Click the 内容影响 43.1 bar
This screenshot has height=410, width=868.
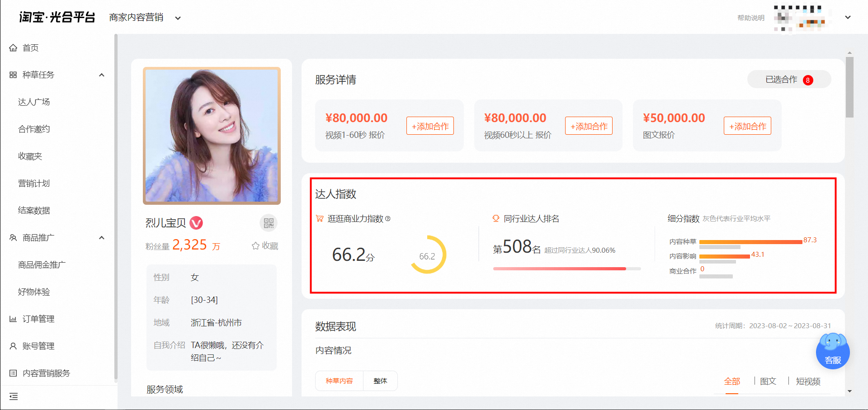point(724,256)
